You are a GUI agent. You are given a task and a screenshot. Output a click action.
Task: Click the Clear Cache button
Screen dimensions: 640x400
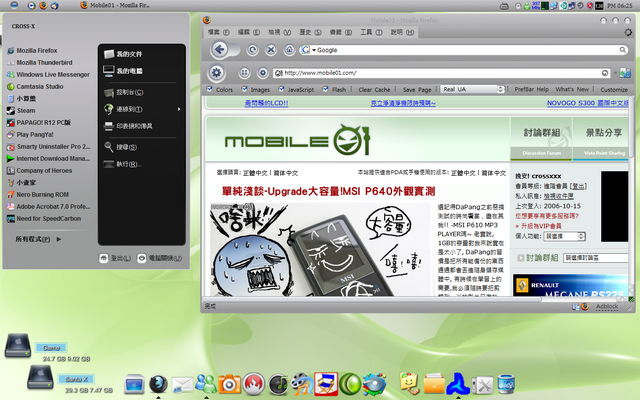pyautogui.click(x=374, y=90)
